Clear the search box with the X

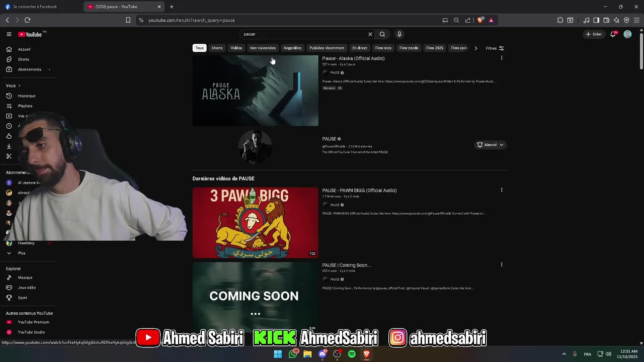pos(370,34)
